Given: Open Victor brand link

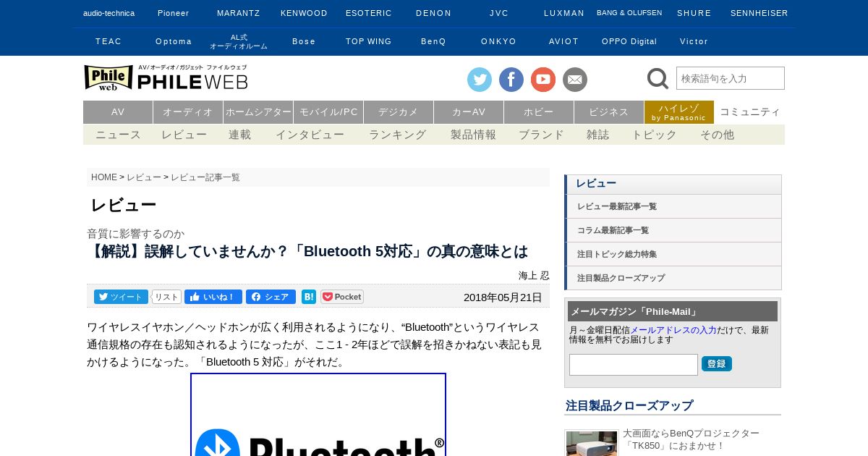Looking at the screenshot, I should point(694,41).
